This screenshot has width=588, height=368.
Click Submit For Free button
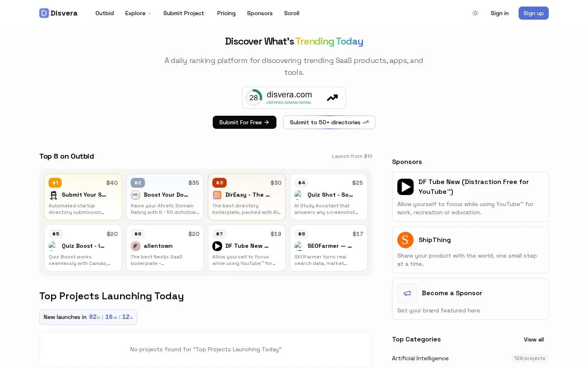coord(244,122)
